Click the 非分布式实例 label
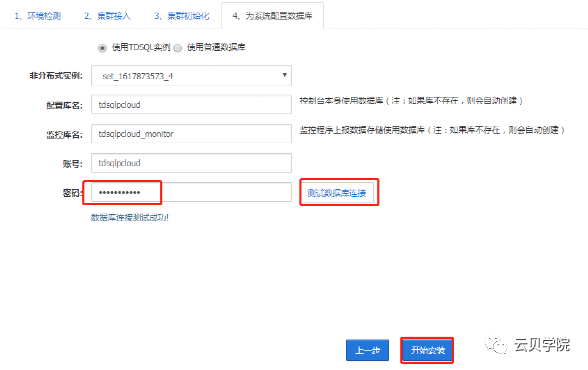 click(x=56, y=76)
